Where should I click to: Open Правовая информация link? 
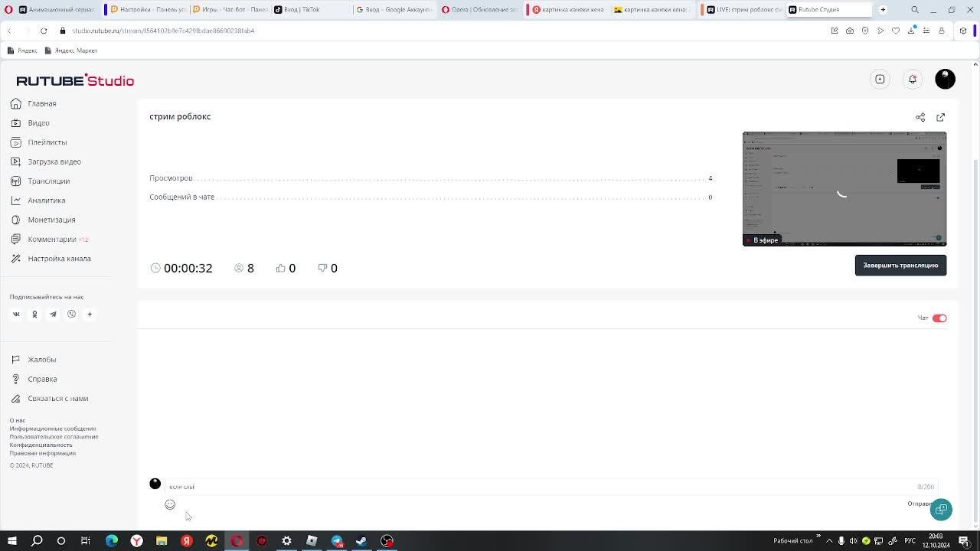pos(42,453)
